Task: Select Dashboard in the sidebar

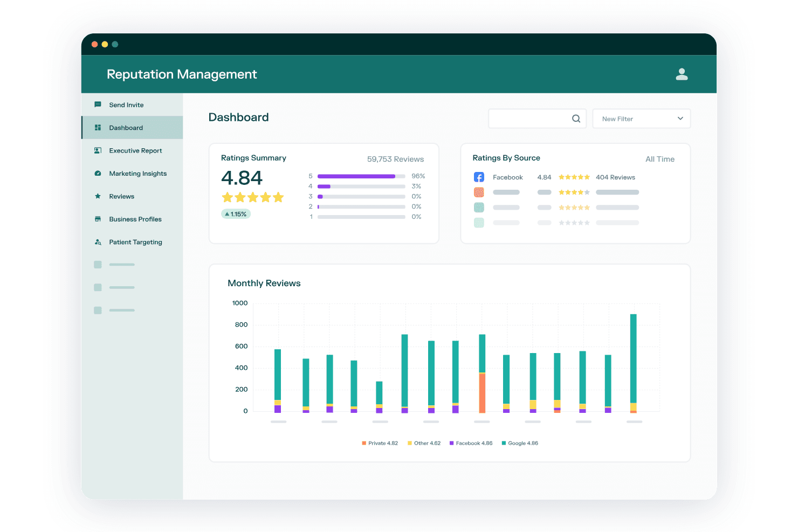Action: (x=132, y=128)
